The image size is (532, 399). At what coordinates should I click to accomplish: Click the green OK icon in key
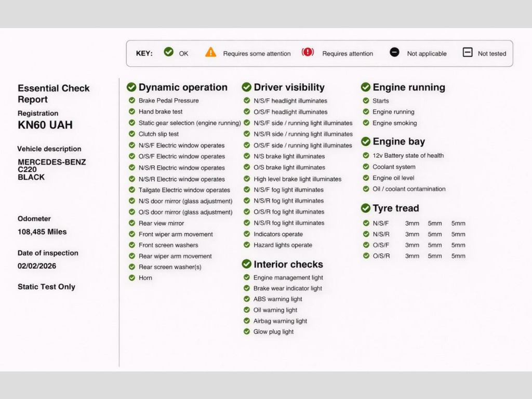point(168,52)
